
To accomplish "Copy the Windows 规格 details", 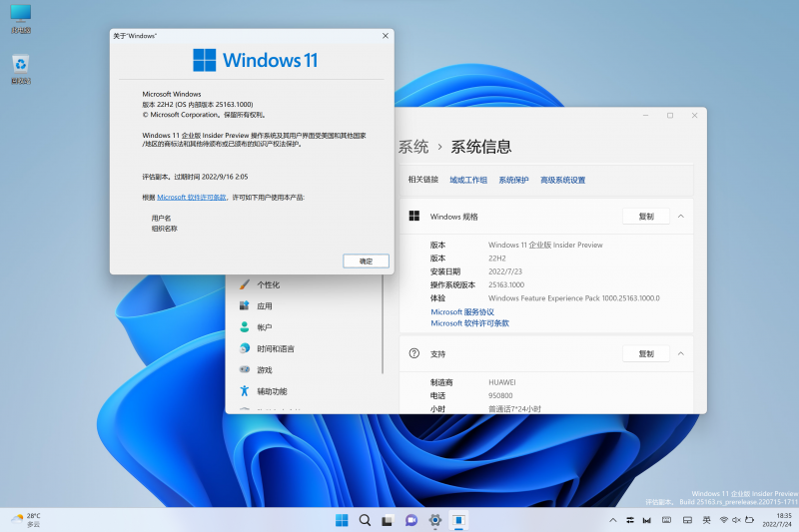I will click(646, 217).
